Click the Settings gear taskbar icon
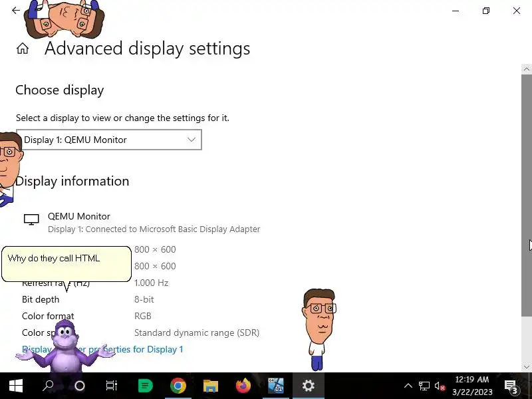This screenshot has height=399, width=532. (x=308, y=386)
